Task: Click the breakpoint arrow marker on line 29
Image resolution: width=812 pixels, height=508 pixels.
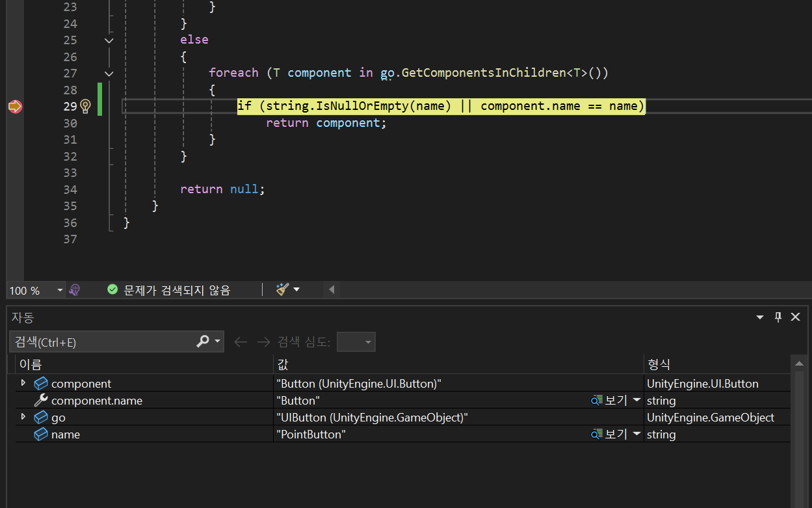Action: [15, 106]
